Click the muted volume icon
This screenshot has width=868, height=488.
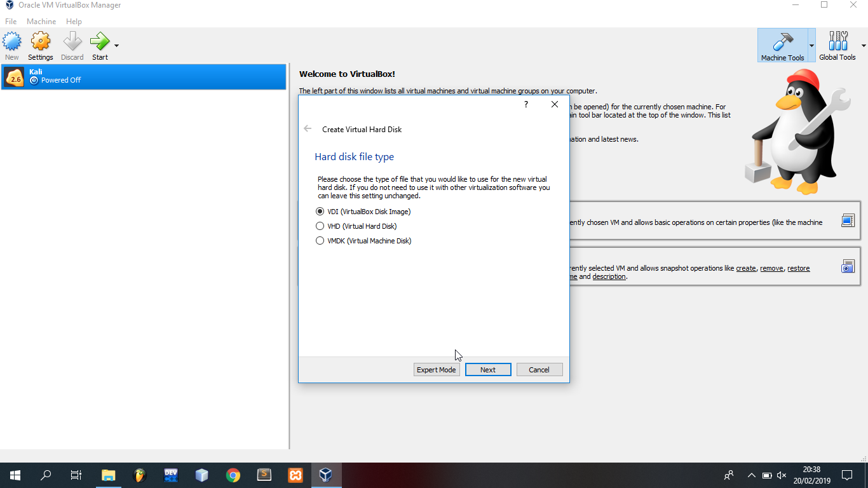point(782,475)
